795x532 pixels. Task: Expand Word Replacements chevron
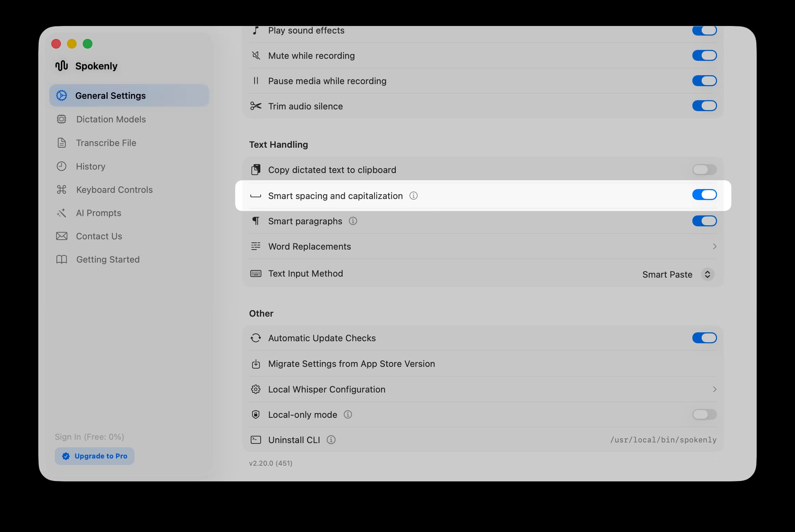[x=714, y=246]
